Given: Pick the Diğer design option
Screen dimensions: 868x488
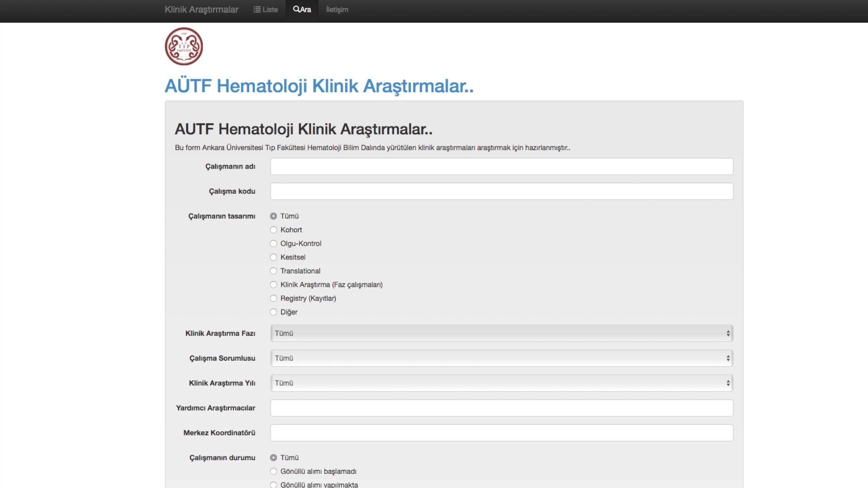Looking at the screenshot, I should [x=274, y=312].
